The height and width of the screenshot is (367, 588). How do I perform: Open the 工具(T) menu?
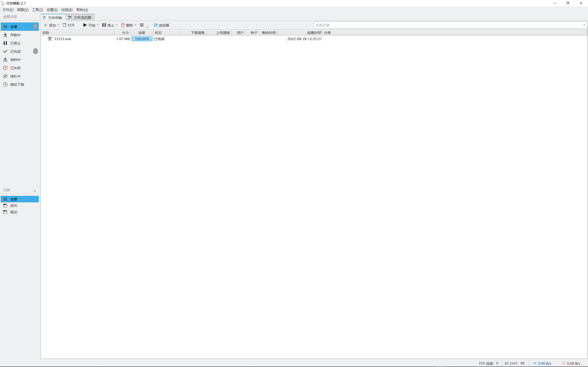pos(37,10)
